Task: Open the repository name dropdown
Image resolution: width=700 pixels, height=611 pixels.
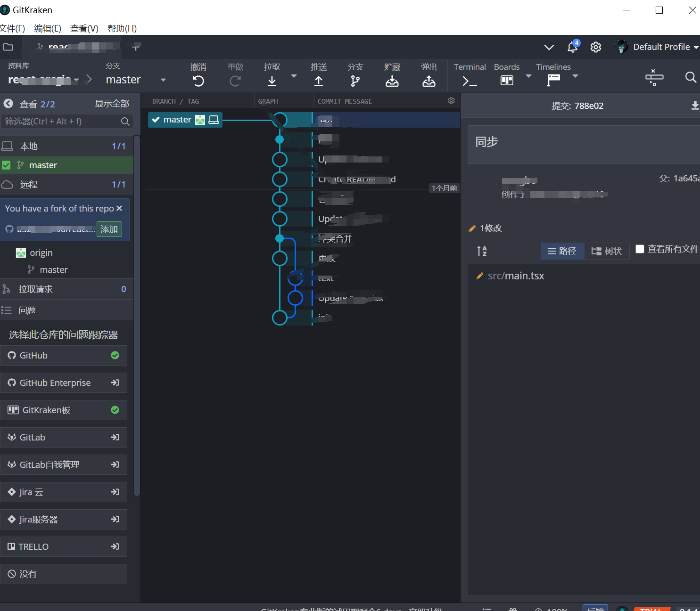Action: point(76,80)
